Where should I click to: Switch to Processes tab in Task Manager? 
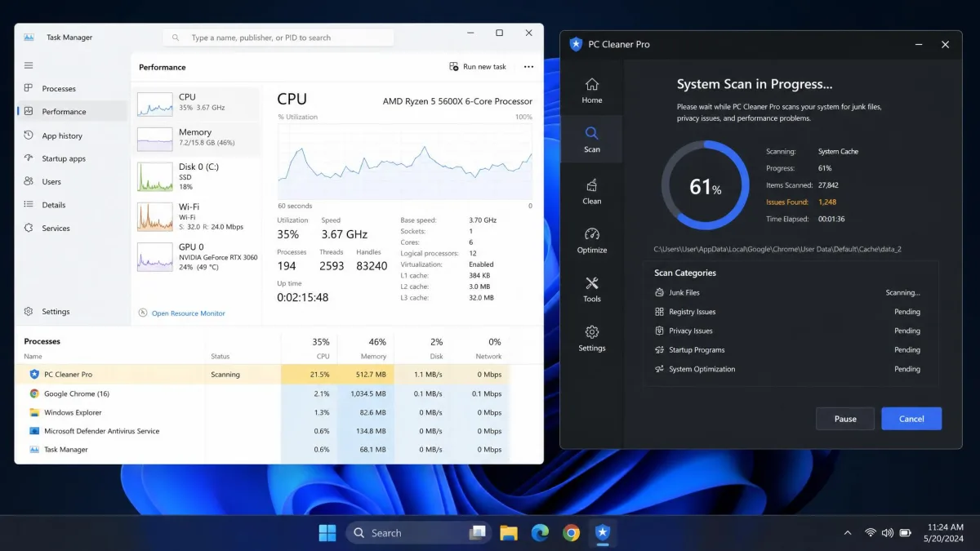pyautogui.click(x=73, y=88)
